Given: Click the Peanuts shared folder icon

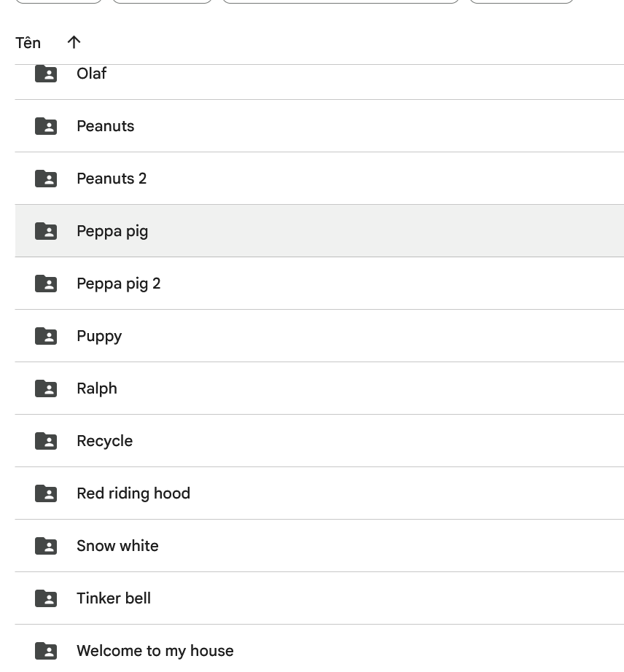Looking at the screenshot, I should [46, 126].
